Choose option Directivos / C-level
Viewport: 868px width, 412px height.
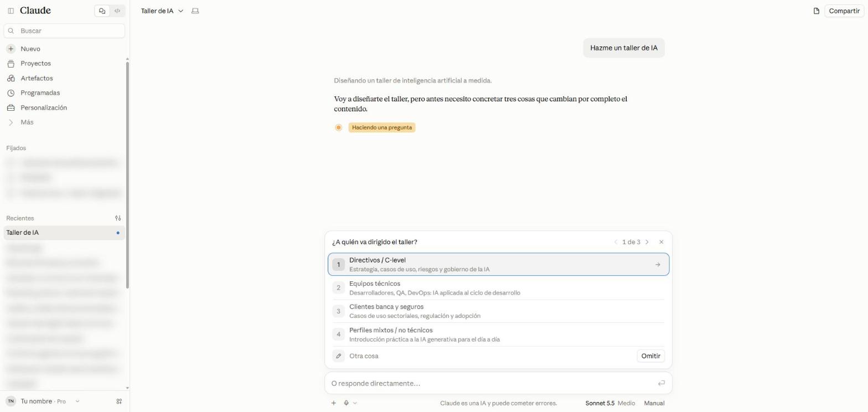[x=498, y=264]
